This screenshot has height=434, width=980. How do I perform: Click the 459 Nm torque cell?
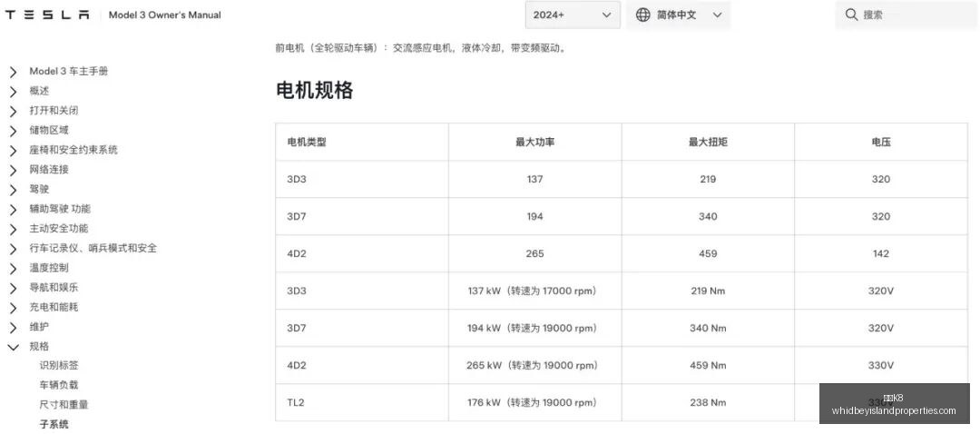tap(708, 365)
